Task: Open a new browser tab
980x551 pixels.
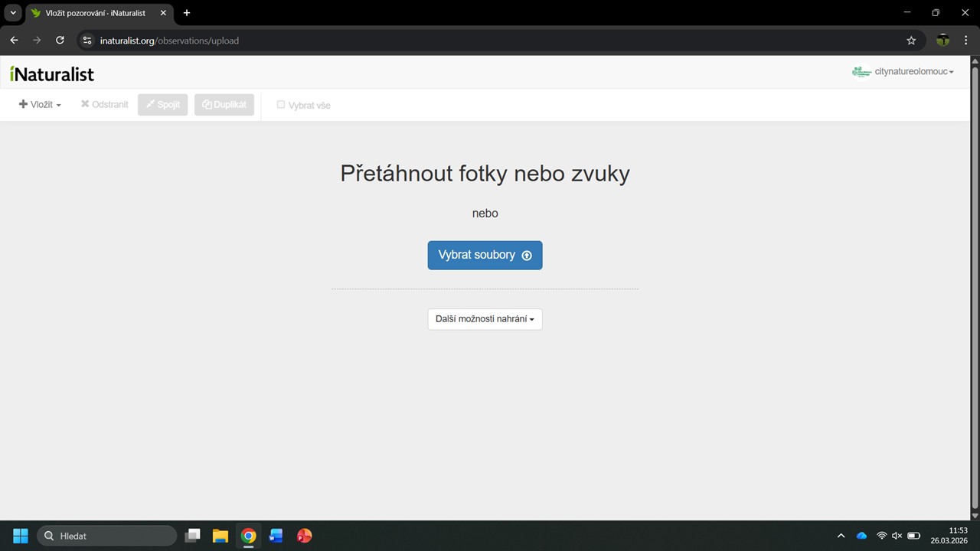Action: click(187, 13)
